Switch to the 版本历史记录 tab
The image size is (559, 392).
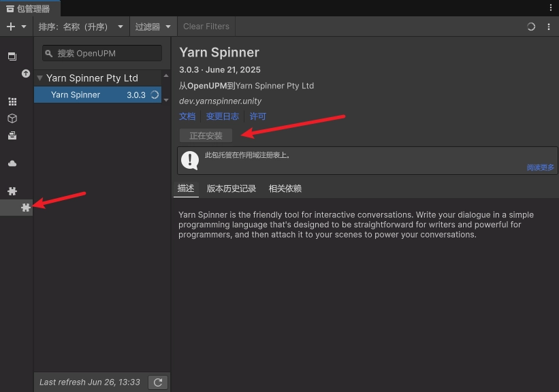coord(231,189)
